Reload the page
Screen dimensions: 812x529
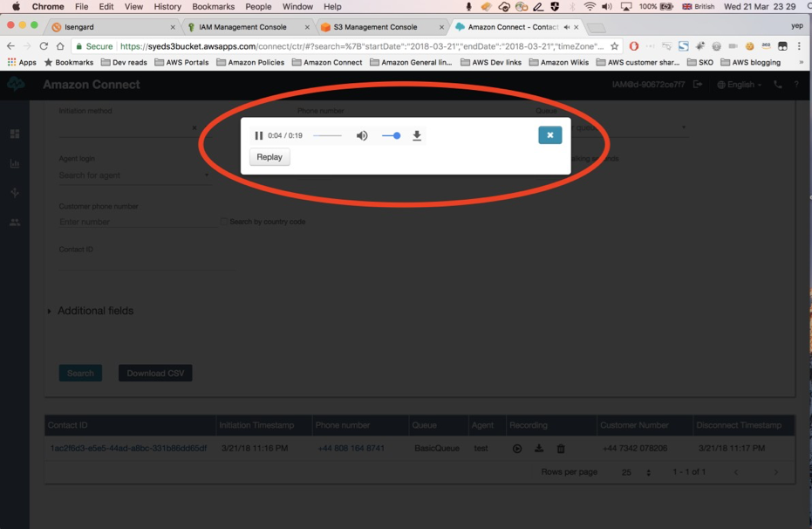44,46
